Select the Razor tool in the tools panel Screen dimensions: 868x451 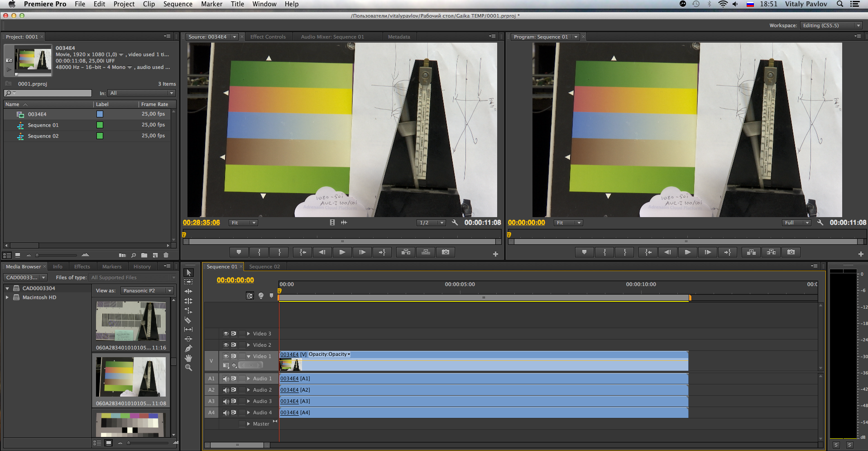(188, 320)
